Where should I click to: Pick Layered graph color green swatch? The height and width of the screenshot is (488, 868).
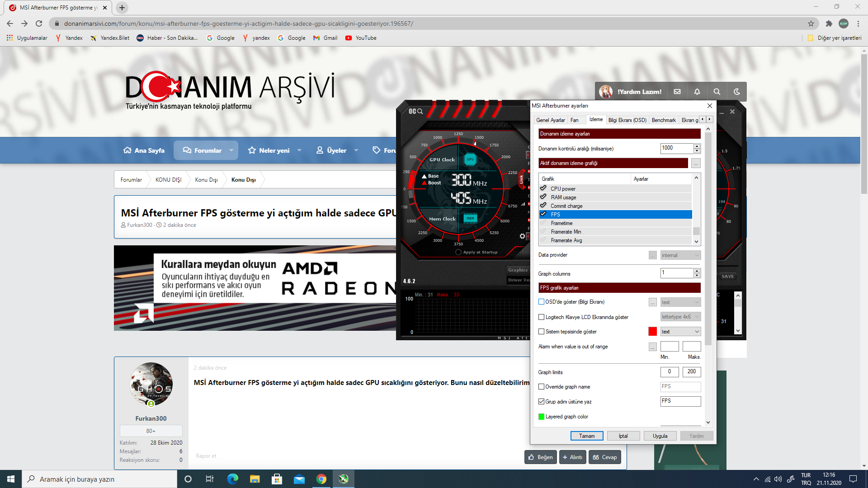pyautogui.click(x=541, y=417)
